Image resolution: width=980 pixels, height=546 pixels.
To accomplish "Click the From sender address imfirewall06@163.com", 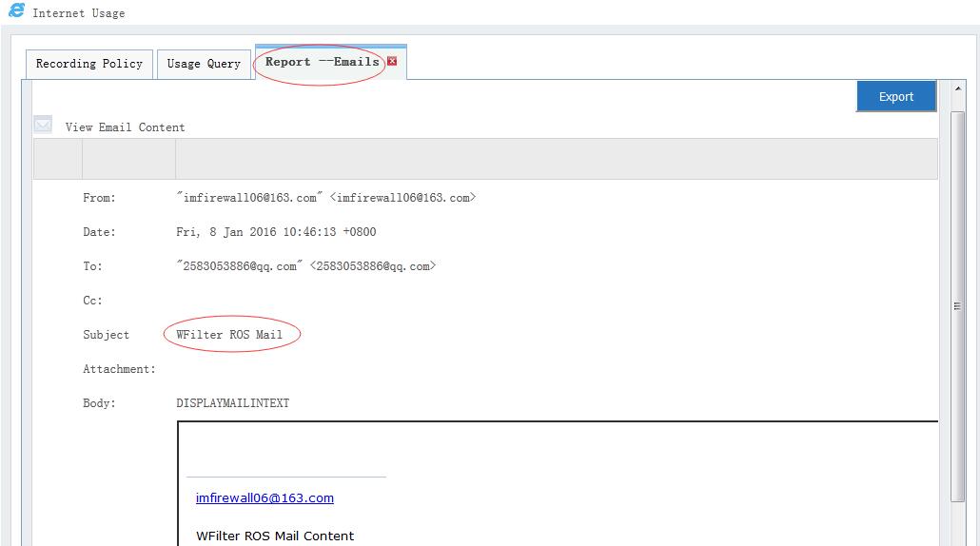I will click(x=326, y=198).
